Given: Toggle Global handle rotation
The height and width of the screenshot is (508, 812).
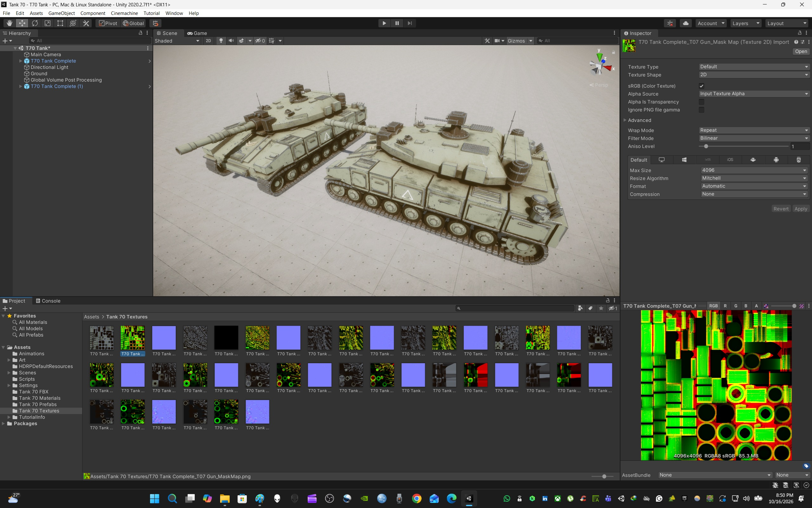Looking at the screenshot, I should click(x=134, y=23).
